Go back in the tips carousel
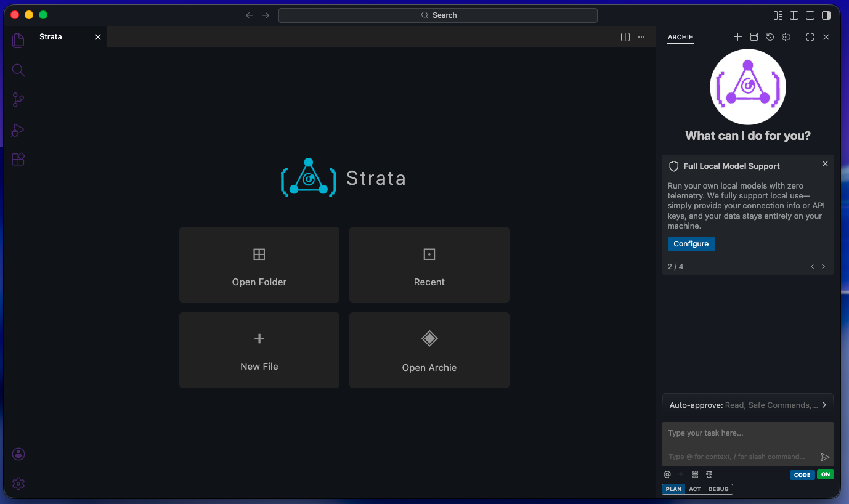 812,266
